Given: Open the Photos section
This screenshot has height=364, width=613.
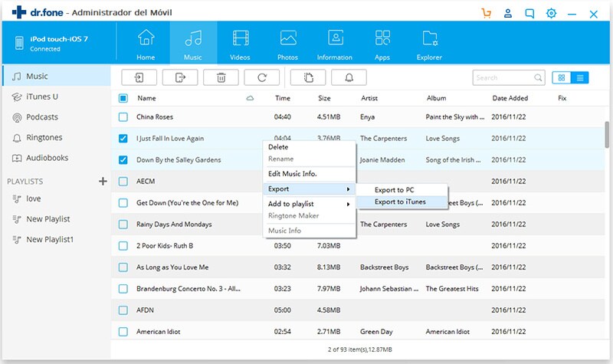Looking at the screenshot, I should (288, 44).
